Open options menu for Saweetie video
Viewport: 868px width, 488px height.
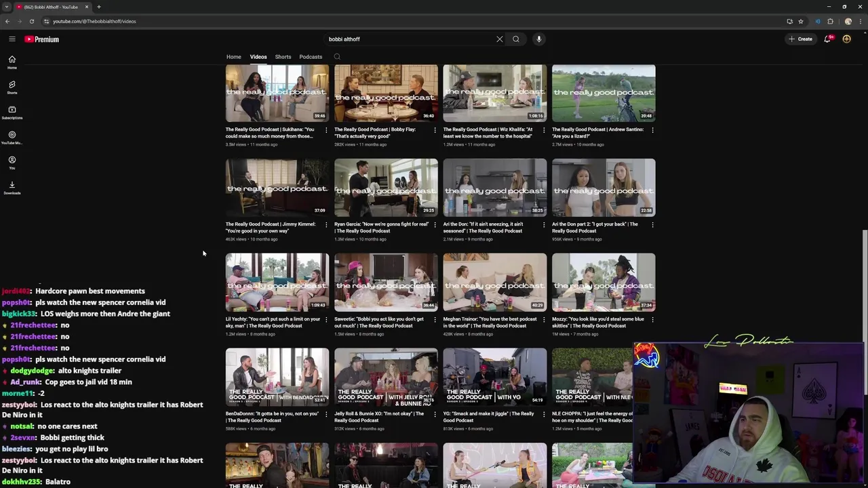tap(435, 319)
